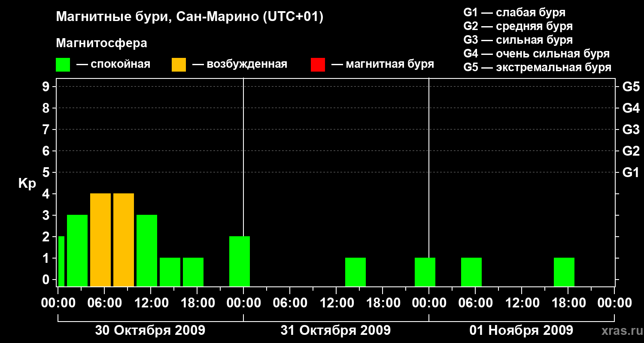The width and height of the screenshot is (644, 343).
Task: Click the 'возбужденная' legend text
Action: tap(247, 64)
